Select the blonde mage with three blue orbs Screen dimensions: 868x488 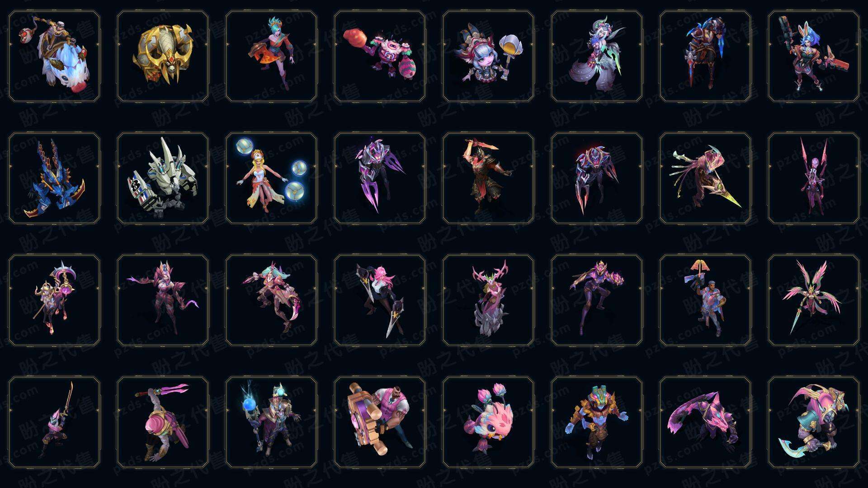(271, 178)
